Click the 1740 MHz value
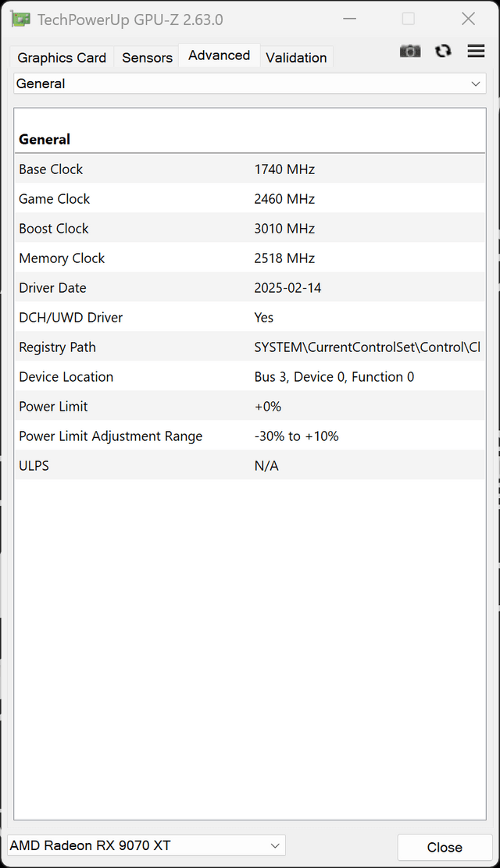The image size is (500, 868). coord(284,169)
